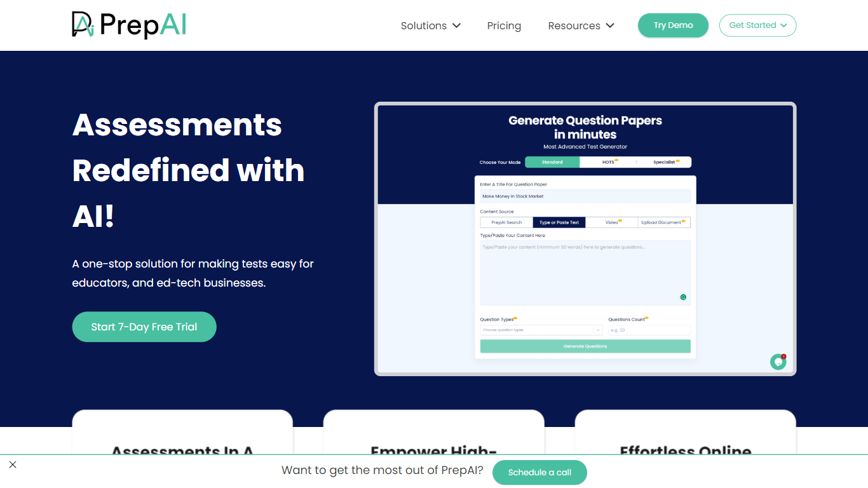Viewport: 868px width, 488px height.
Task: Expand the Resources dropdown menu
Action: 581,25
